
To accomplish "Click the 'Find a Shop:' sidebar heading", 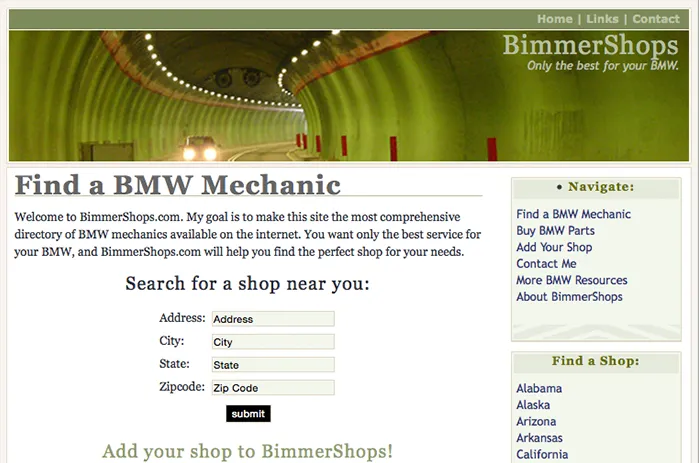I will pyautogui.click(x=596, y=361).
